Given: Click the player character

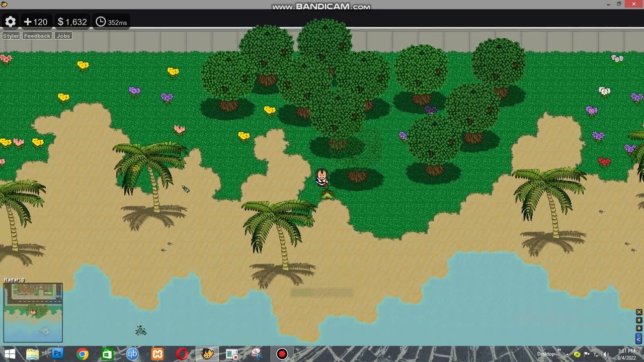Looking at the screenshot, I should click(322, 177).
